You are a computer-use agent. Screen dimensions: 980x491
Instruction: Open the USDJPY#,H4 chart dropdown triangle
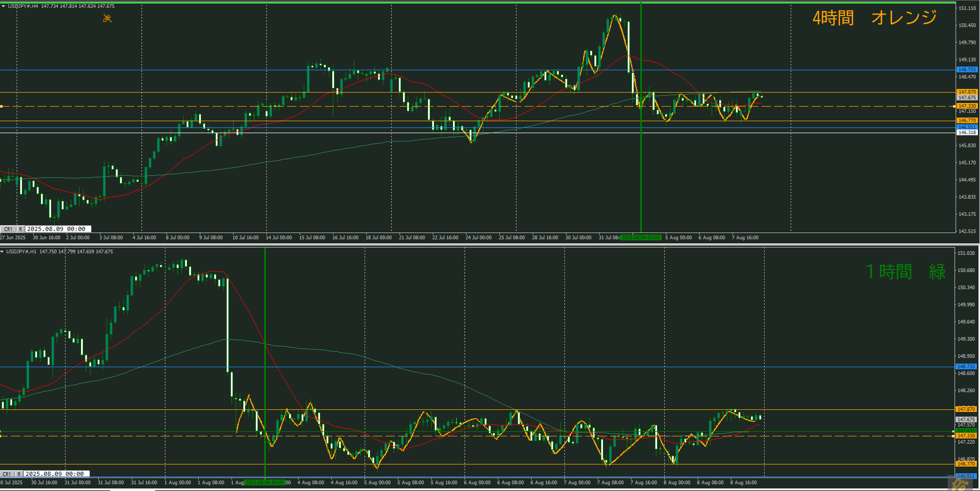[3, 6]
